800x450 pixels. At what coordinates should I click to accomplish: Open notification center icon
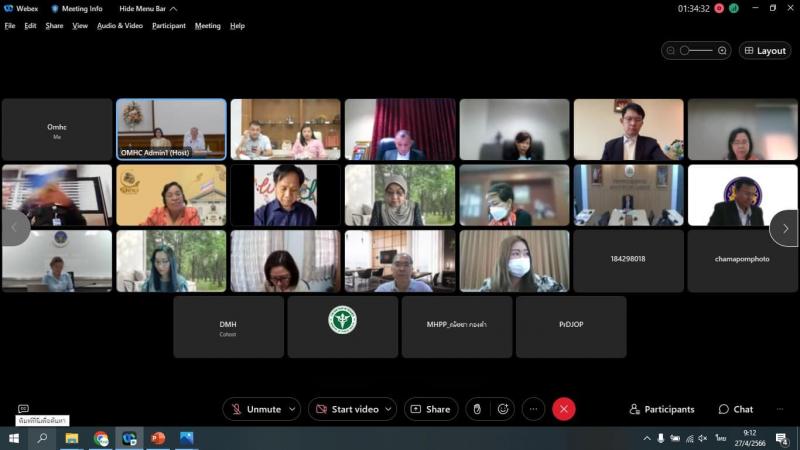point(782,438)
